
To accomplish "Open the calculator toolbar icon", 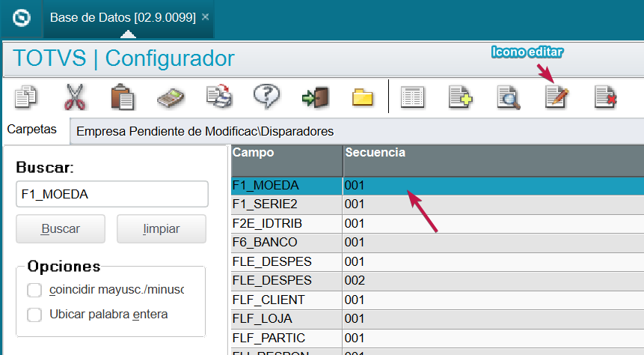I will (171, 98).
